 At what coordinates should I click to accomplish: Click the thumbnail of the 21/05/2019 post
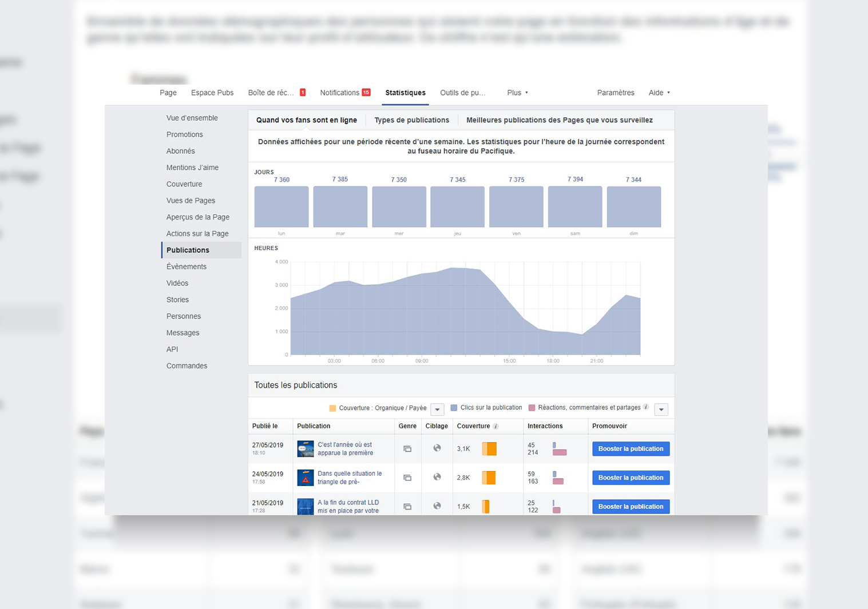[306, 507]
